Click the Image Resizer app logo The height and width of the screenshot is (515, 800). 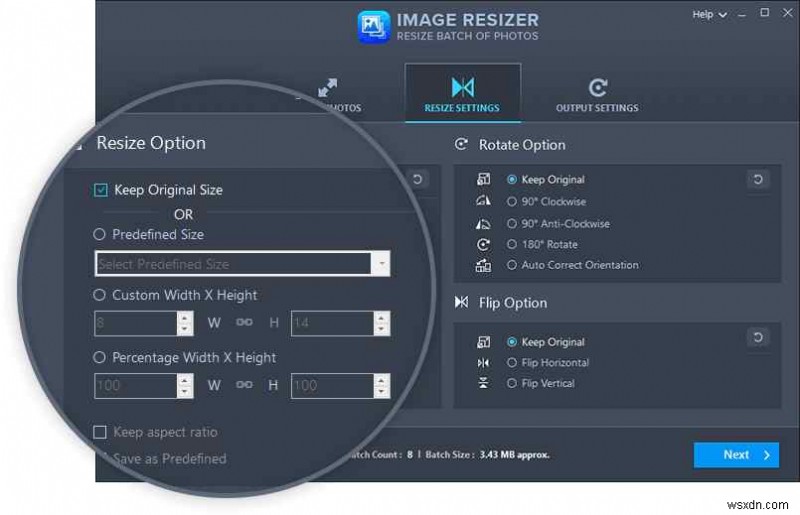pyautogui.click(x=373, y=27)
